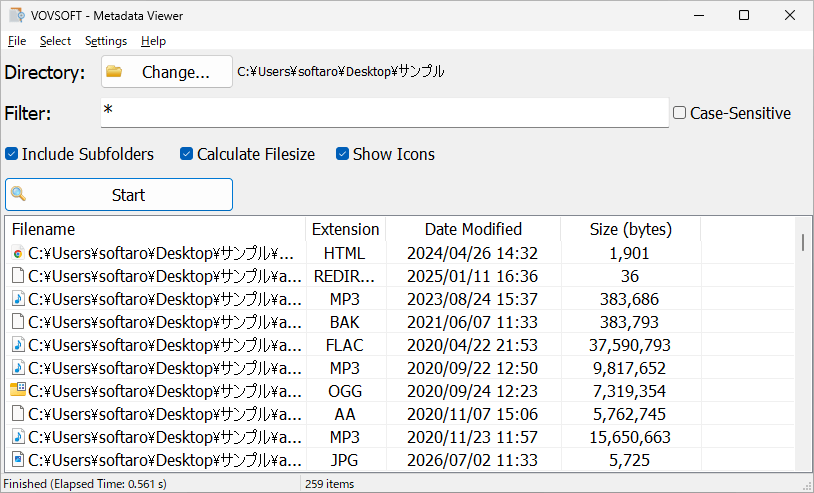Click the blank file icon in the BAK row
This screenshot has height=493, width=814.
point(18,322)
